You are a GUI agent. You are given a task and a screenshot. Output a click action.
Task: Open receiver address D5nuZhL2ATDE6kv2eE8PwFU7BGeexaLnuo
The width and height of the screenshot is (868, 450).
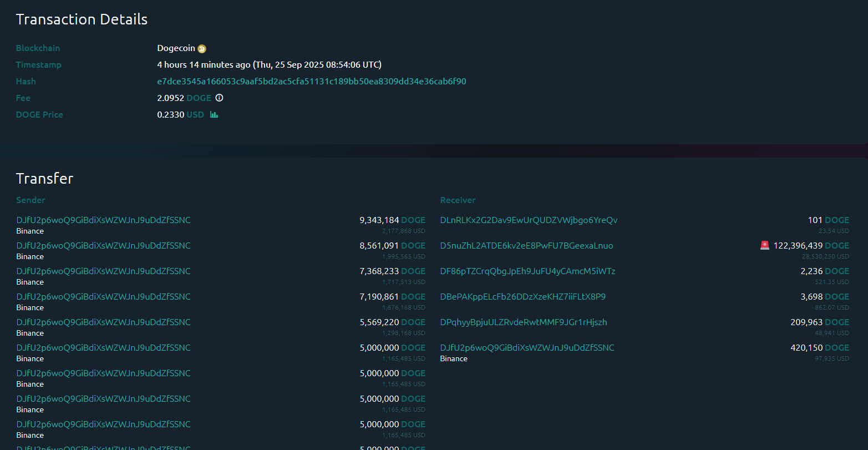point(526,246)
